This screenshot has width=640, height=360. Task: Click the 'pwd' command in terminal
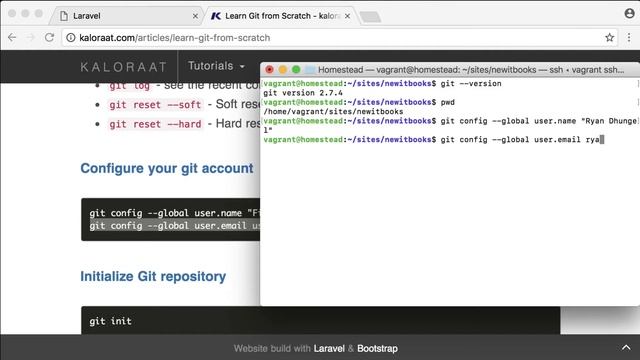point(447,102)
